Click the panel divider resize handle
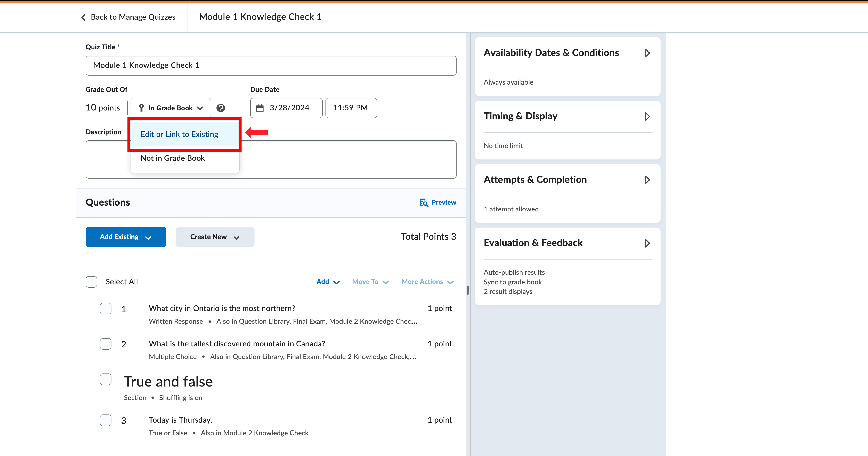This screenshot has width=868, height=456. [x=468, y=290]
